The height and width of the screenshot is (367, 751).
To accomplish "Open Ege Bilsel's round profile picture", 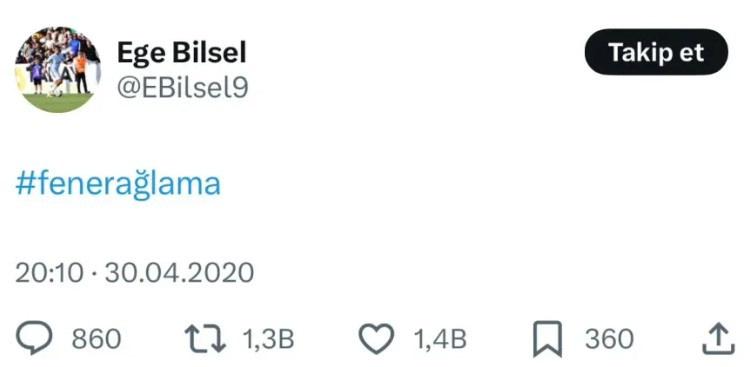I will pos(58,69).
